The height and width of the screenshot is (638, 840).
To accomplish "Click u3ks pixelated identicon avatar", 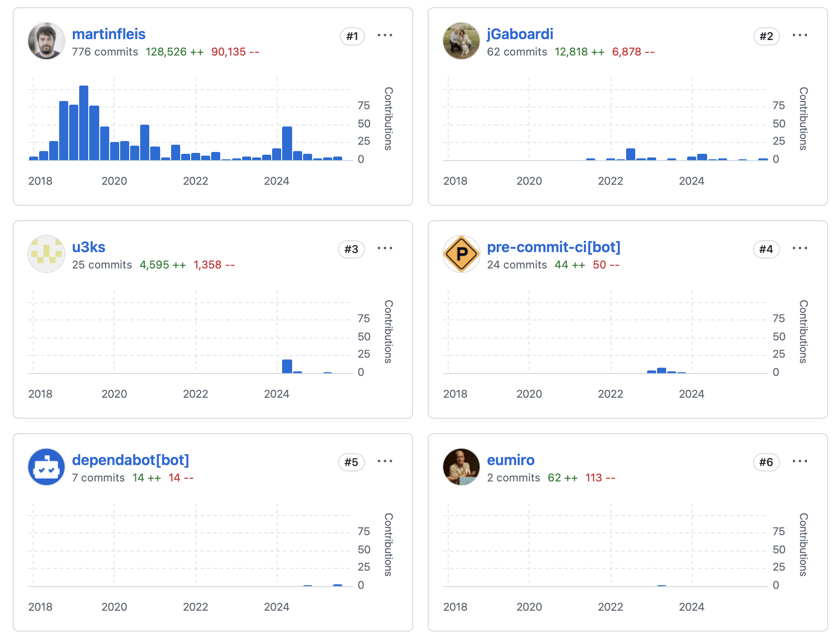I will [x=46, y=254].
